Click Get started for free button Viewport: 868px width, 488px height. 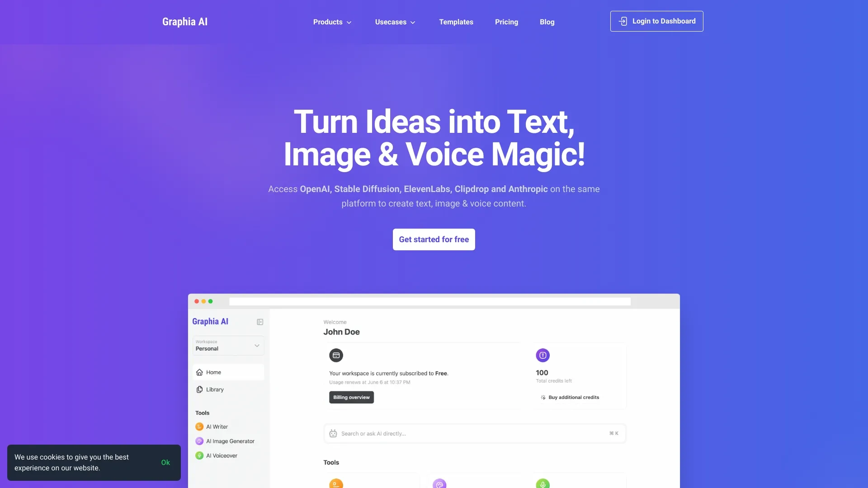[434, 239]
